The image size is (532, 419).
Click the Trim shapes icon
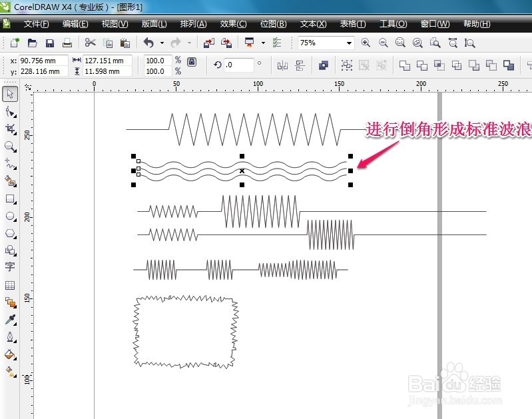421,65
